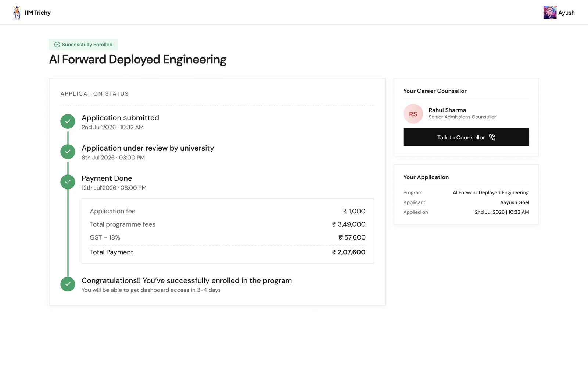
Task: Click the Application submitted step title
Action: 120,118
